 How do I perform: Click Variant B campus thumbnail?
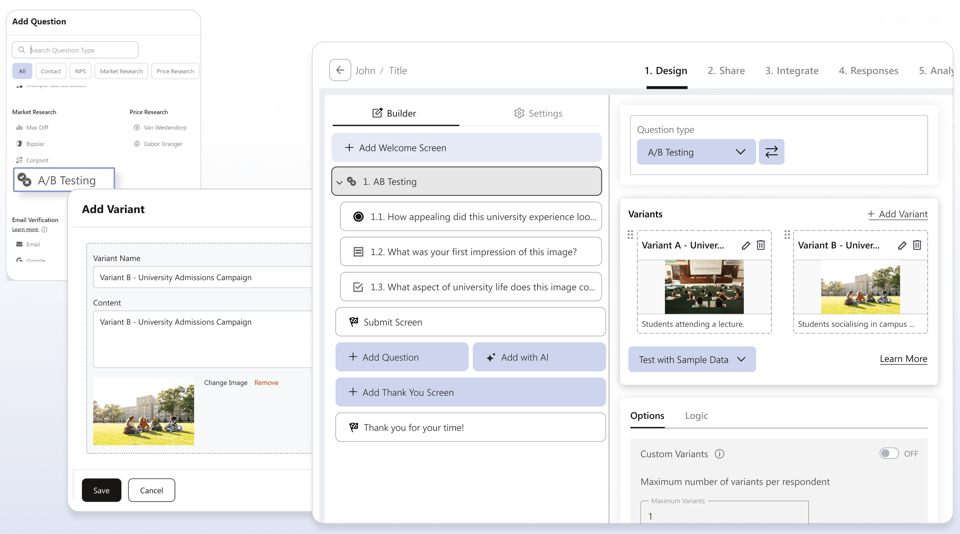pyautogui.click(x=860, y=289)
